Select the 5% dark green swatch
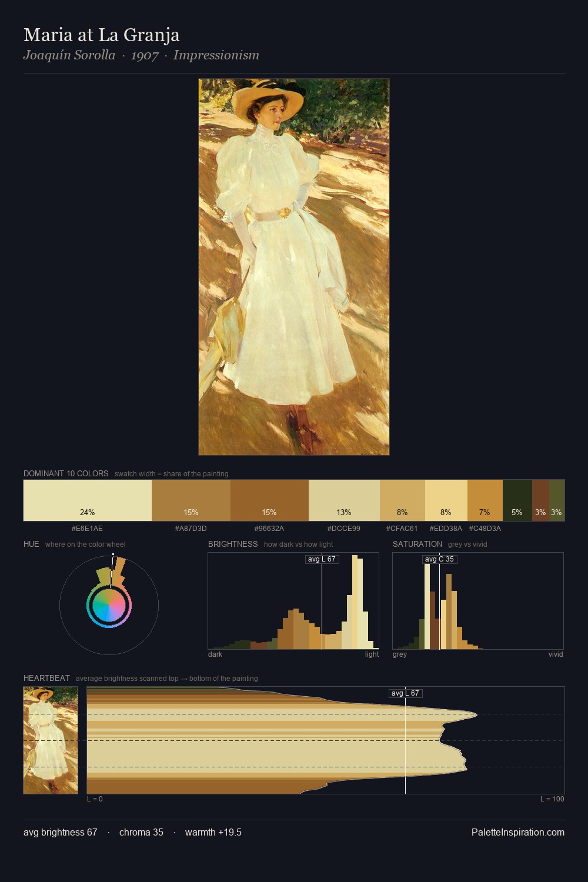The image size is (588, 882). click(517, 500)
